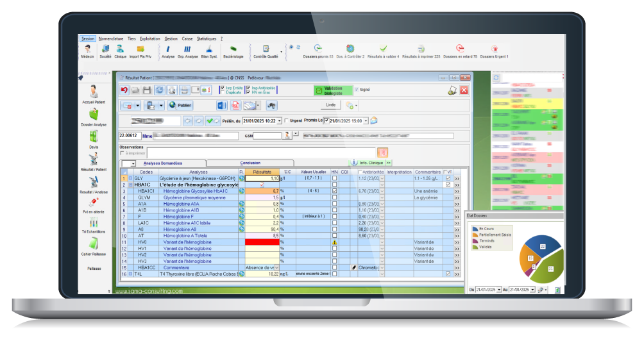Viewport: 644px width, 341px height.
Task: Expand the Contrôle Qualité dropdown arrow
Action: (281, 50)
